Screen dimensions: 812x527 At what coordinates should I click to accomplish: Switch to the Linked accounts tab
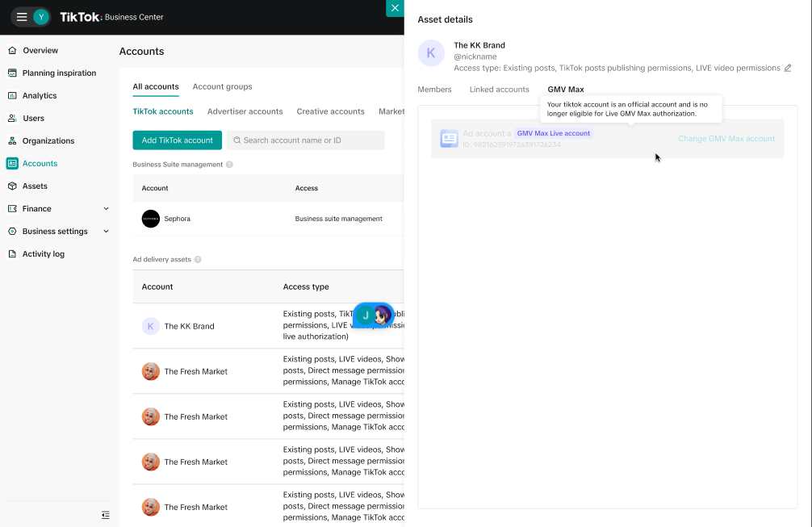click(499, 90)
